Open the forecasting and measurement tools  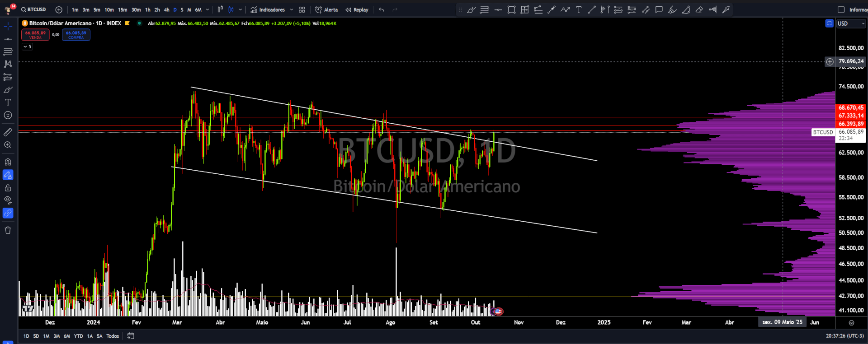[8, 77]
